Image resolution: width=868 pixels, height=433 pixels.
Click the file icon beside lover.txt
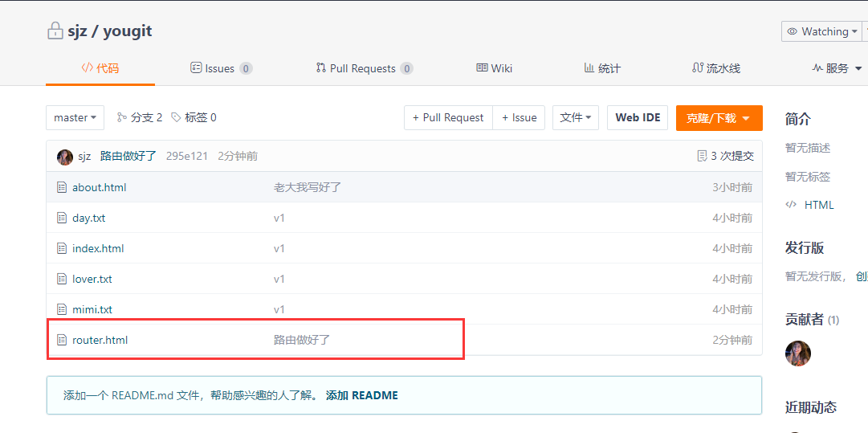point(62,279)
